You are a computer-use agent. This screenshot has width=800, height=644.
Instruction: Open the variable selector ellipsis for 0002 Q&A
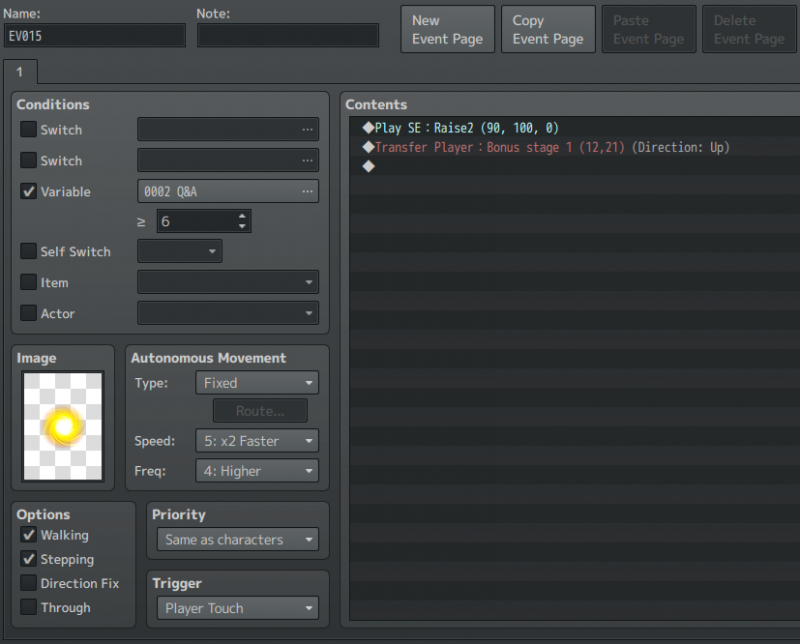(307, 191)
